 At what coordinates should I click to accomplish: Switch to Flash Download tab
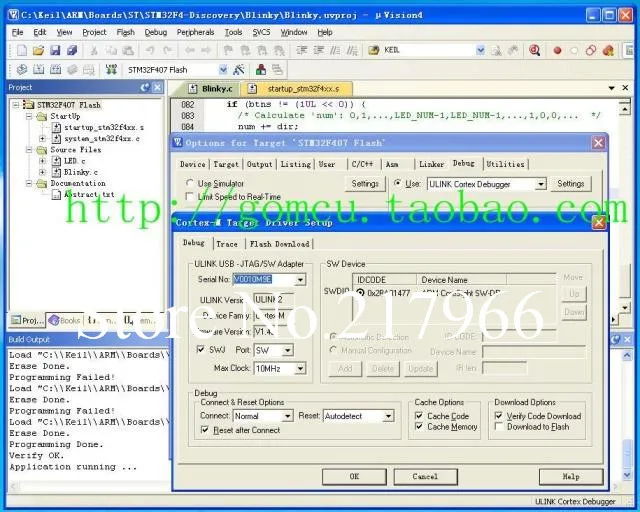coord(280,244)
